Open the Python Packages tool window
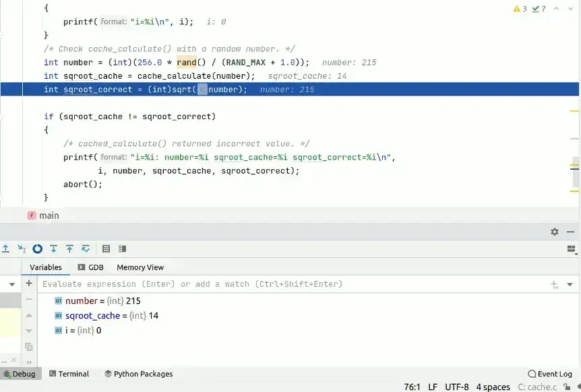This screenshot has width=581, height=392. pyautogui.click(x=139, y=374)
